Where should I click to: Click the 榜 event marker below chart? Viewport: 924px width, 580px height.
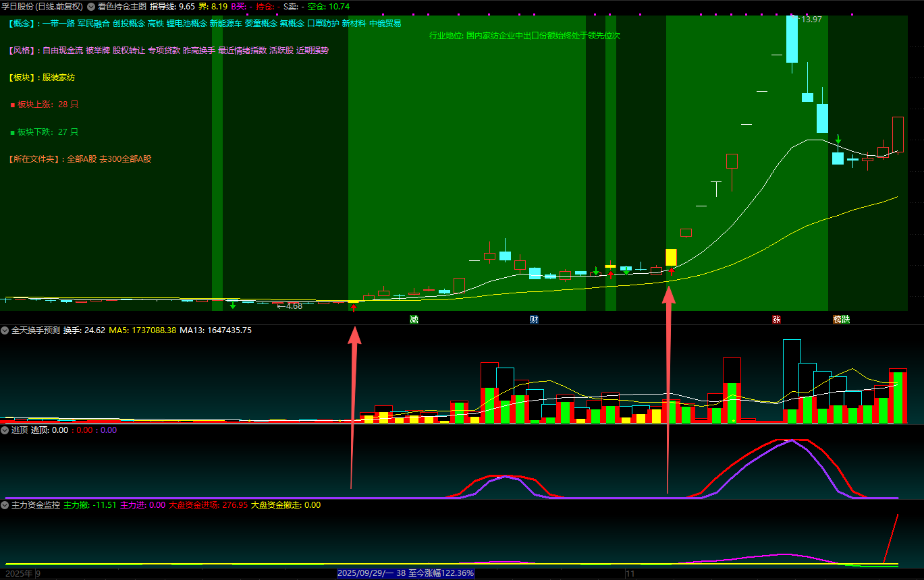[837, 319]
